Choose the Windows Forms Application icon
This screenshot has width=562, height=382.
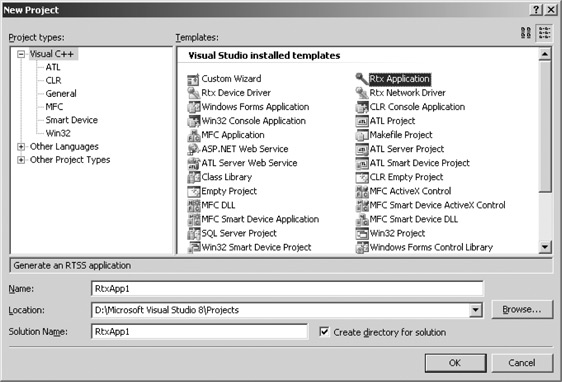[193, 107]
